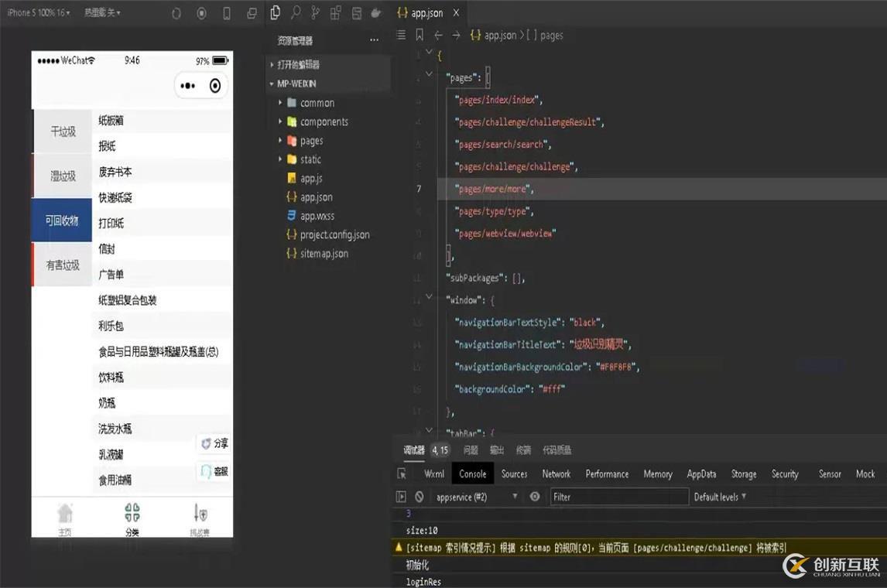Screen dimensions: 887x588
Task: Switch to the Network tab
Action: [x=556, y=473]
